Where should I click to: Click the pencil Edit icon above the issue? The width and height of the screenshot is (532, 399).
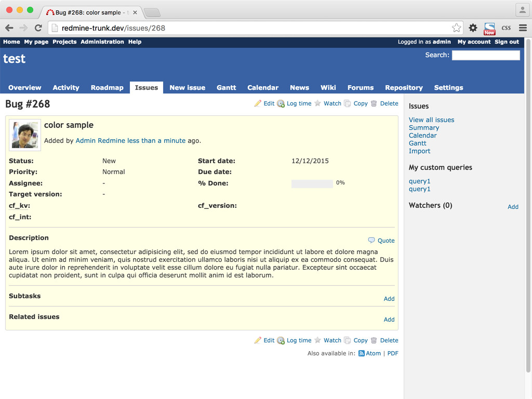258,103
